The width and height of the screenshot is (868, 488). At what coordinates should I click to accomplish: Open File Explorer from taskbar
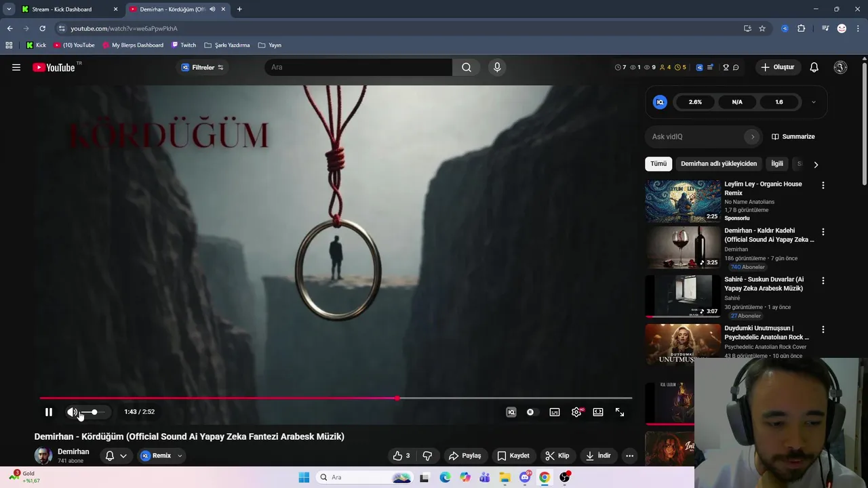pyautogui.click(x=505, y=477)
